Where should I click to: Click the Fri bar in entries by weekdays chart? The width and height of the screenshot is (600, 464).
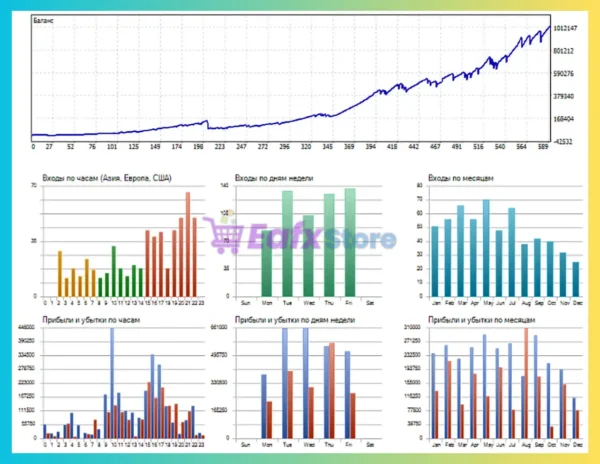pyautogui.click(x=350, y=243)
